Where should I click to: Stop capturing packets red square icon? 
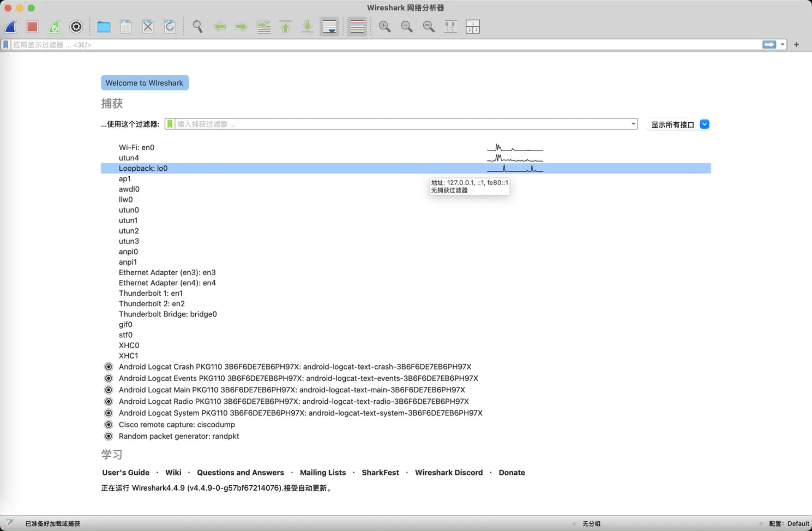(x=32, y=27)
